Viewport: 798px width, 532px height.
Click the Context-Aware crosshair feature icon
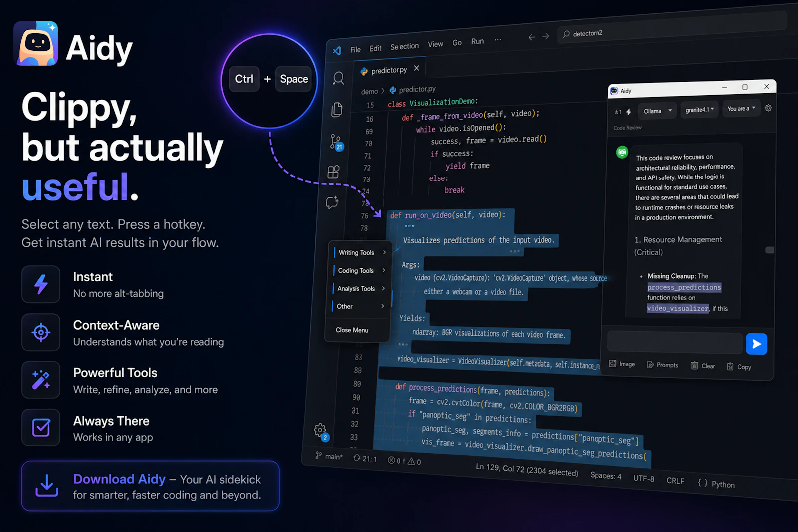click(x=41, y=332)
